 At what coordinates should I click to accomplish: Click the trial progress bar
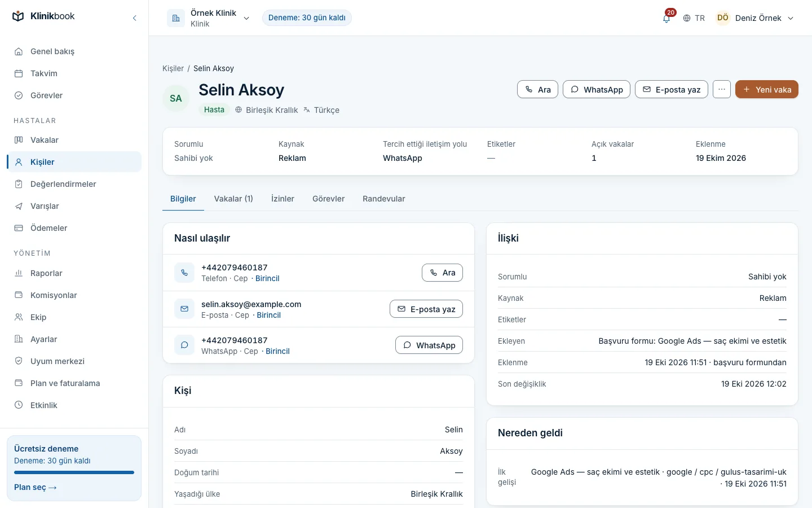coord(74,472)
